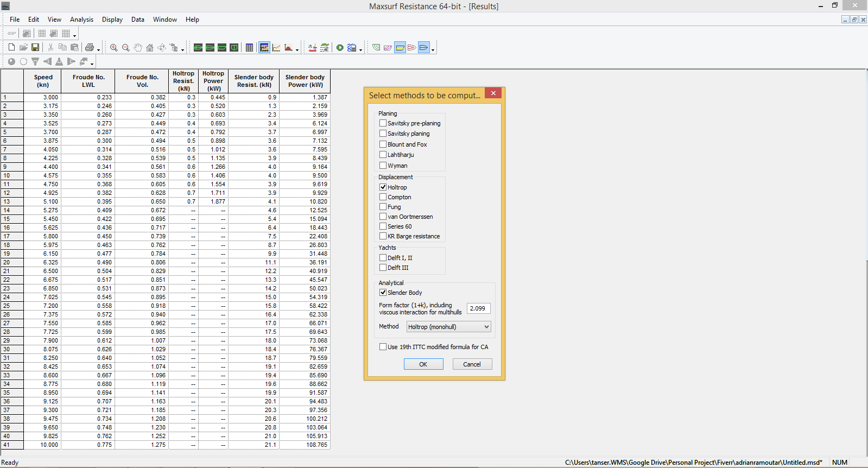Uncheck the Holtrop displacement method
This screenshot has height=468, width=868.
pos(383,187)
